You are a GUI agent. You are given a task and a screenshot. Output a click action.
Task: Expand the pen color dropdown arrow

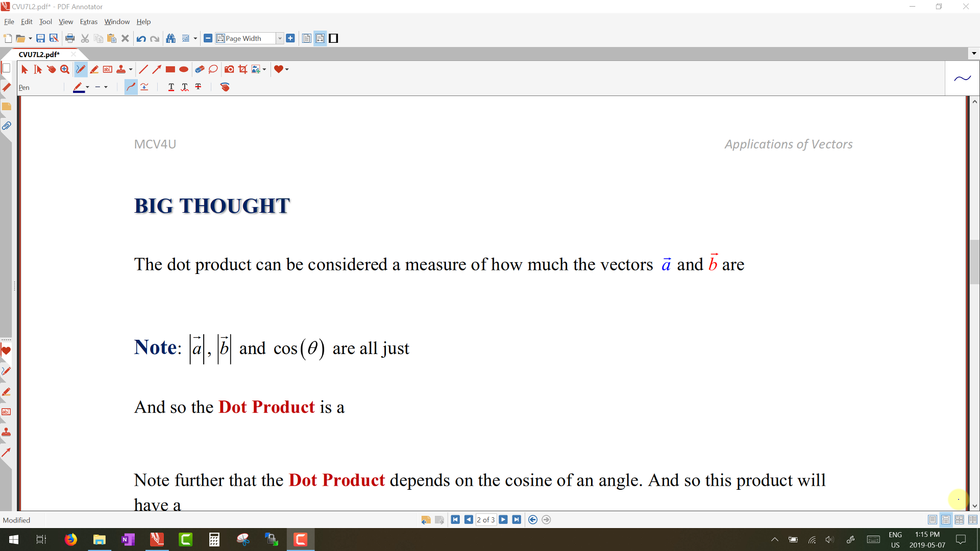click(87, 87)
